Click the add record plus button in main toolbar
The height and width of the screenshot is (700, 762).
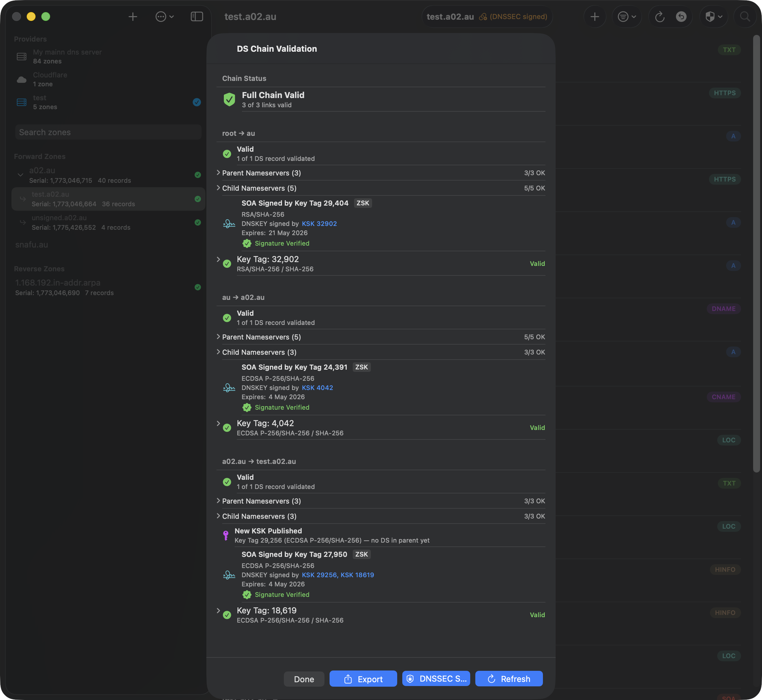(595, 17)
